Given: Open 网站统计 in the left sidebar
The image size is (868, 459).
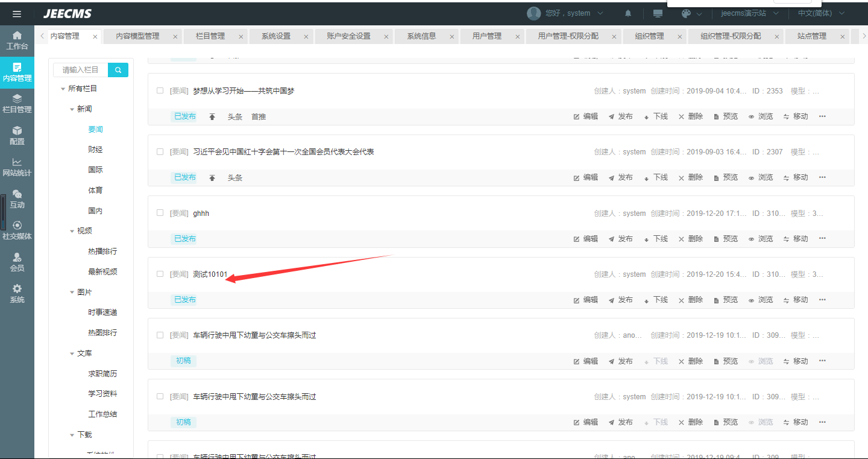Looking at the screenshot, I should coord(17,167).
